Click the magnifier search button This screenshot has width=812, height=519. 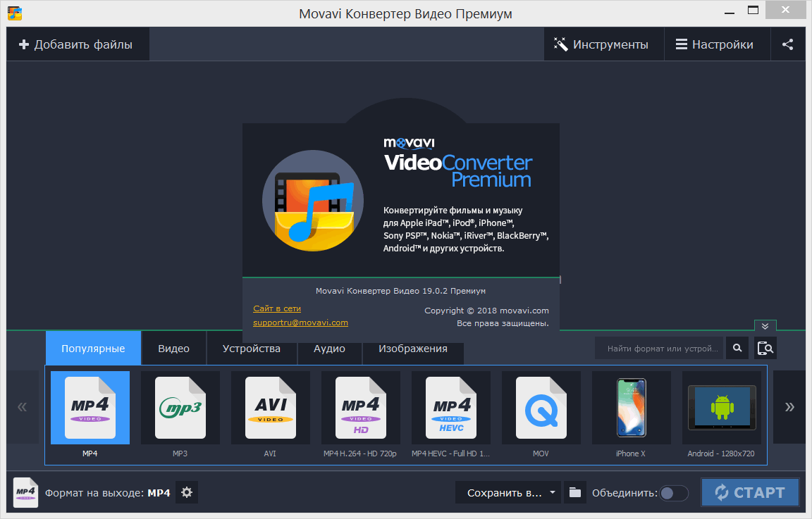[x=737, y=349]
